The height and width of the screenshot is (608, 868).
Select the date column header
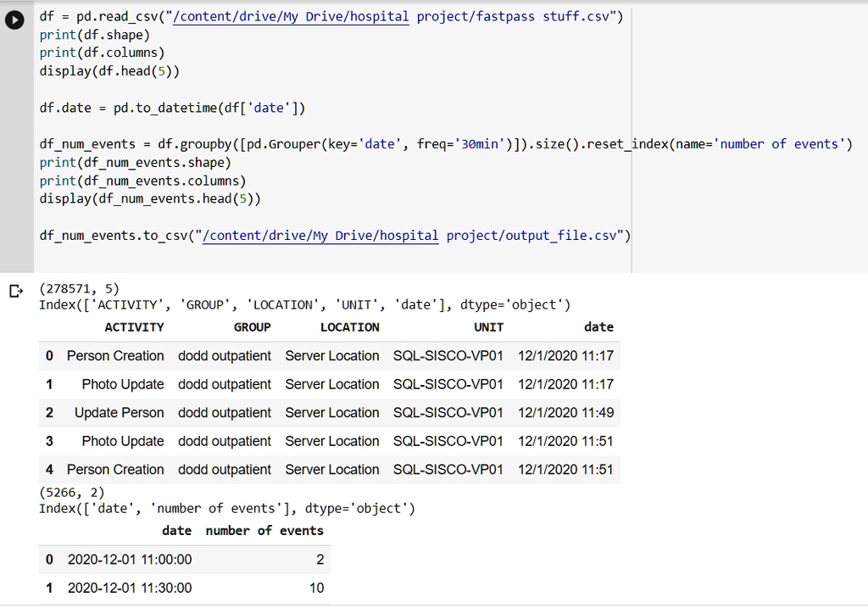tap(598, 326)
